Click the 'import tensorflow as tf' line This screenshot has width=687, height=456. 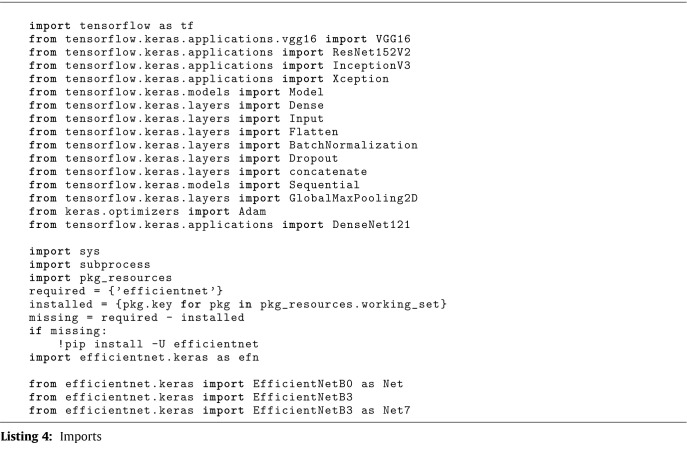pos(111,26)
